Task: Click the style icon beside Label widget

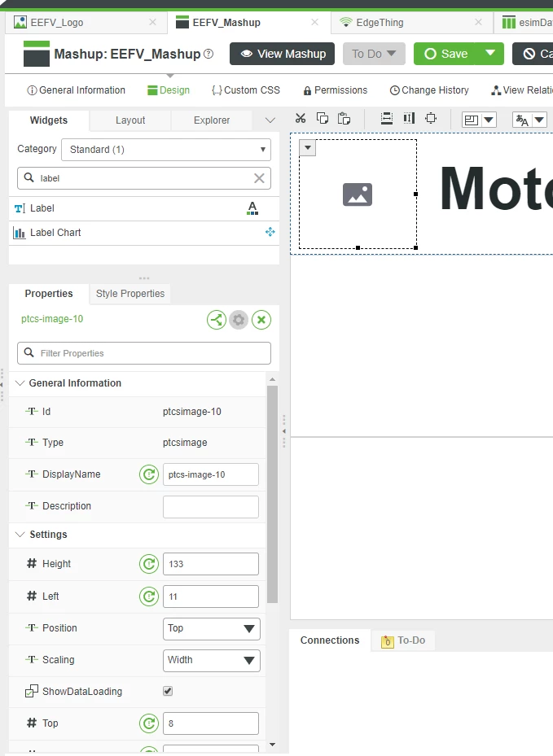Action: click(252, 208)
